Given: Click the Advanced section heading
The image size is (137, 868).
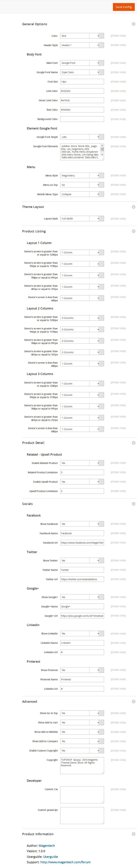Looking at the screenshot, I should [x=30, y=702].
